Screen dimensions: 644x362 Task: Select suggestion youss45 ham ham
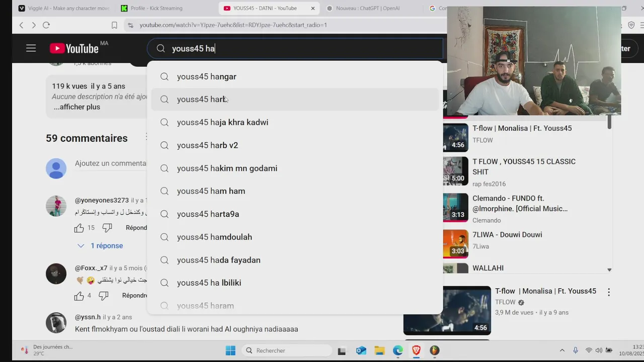[294, 191]
